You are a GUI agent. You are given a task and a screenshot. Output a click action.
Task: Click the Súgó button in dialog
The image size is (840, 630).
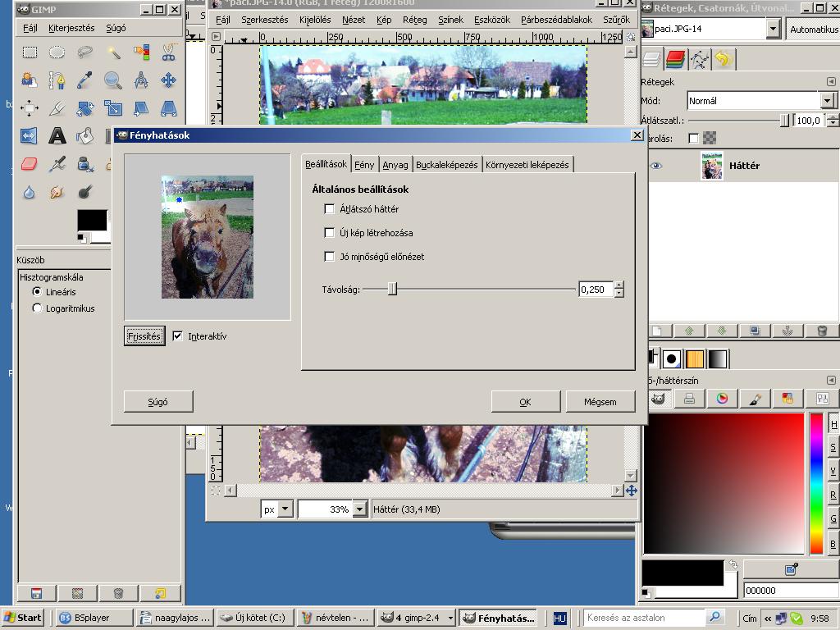158,402
